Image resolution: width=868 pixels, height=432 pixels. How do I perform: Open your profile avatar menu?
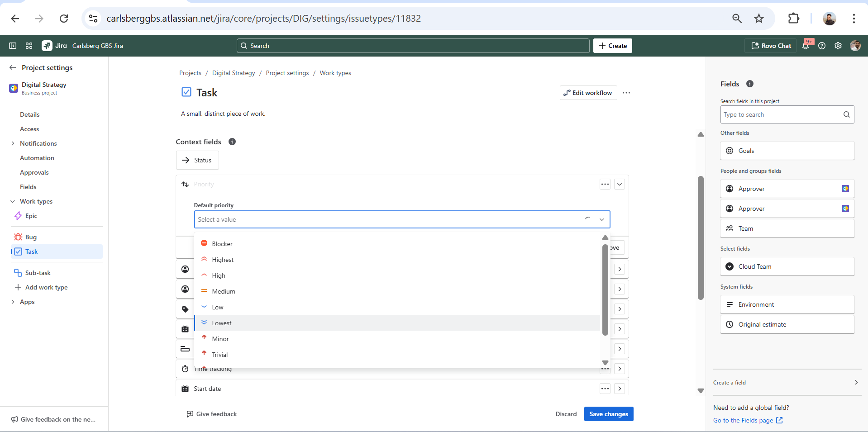pos(855,45)
